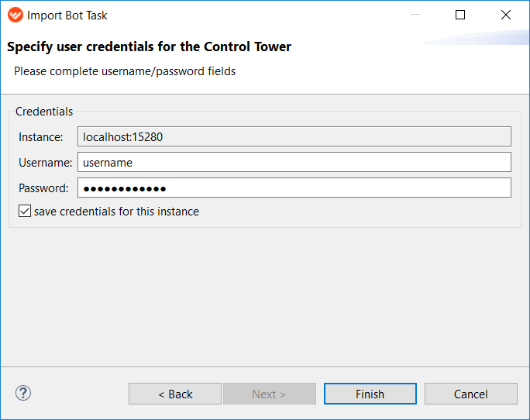The width and height of the screenshot is (530, 420).
Task: Click the 'Instance:' label
Action: [41, 137]
